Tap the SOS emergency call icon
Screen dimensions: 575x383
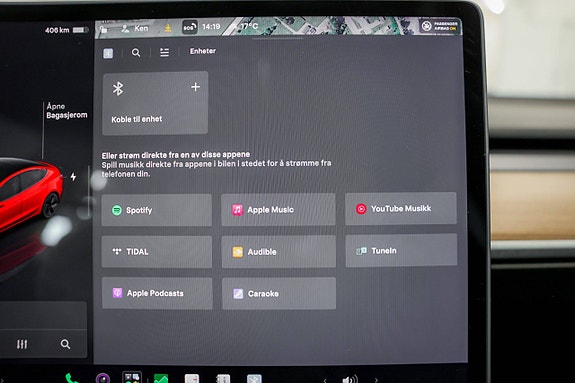tap(190, 27)
